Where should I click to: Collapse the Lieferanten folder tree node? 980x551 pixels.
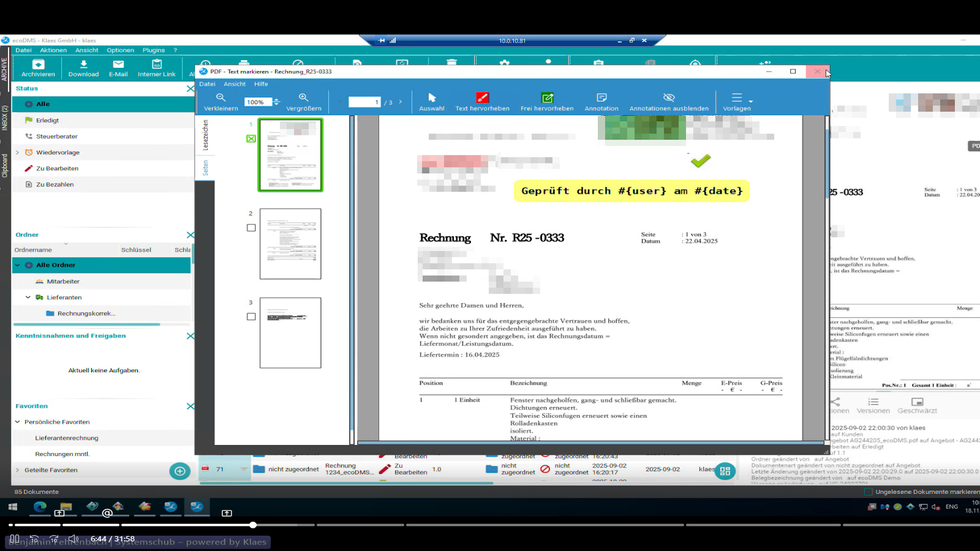tap(28, 298)
